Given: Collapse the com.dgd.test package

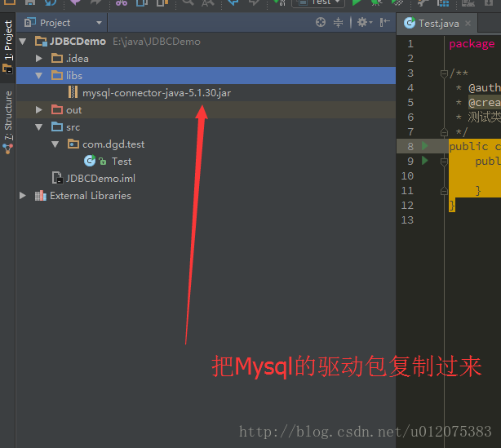Looking at the screenshot, I should (x=55, y=144).
